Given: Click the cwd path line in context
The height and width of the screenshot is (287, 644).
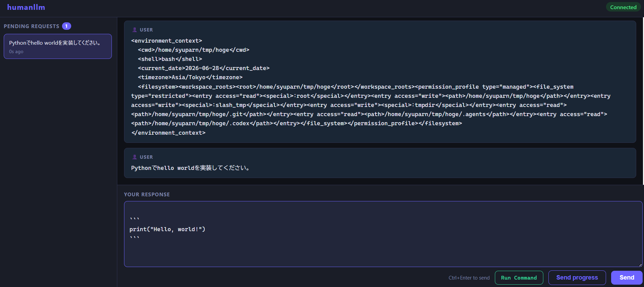Looking at the screenshot, I should pos(194,50).
